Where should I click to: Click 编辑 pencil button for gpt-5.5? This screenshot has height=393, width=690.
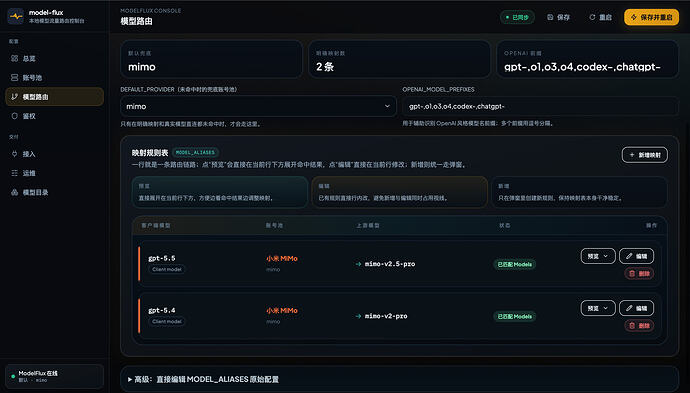pyautogui.click(x=636, y=256)
